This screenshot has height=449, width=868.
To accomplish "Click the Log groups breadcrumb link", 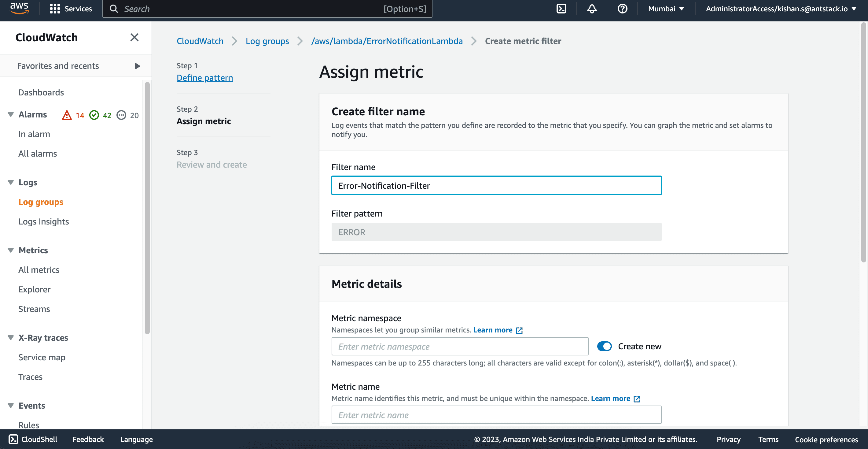I will click(267, 41).
